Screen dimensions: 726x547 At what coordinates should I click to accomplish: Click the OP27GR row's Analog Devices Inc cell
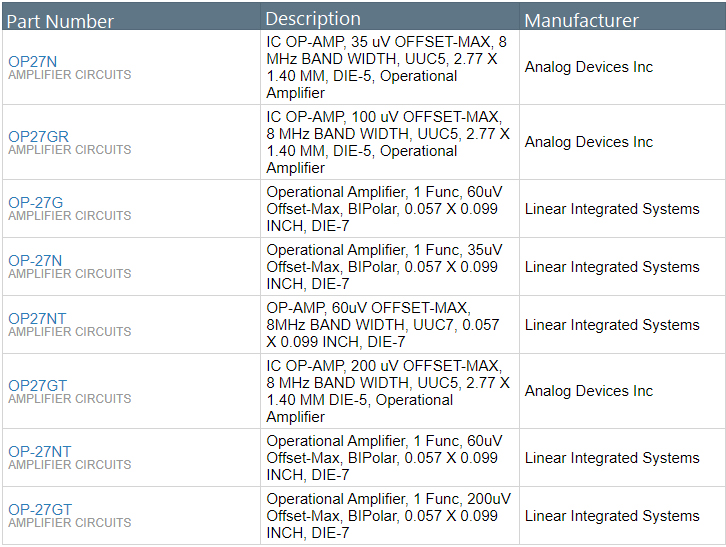(588, 142)
